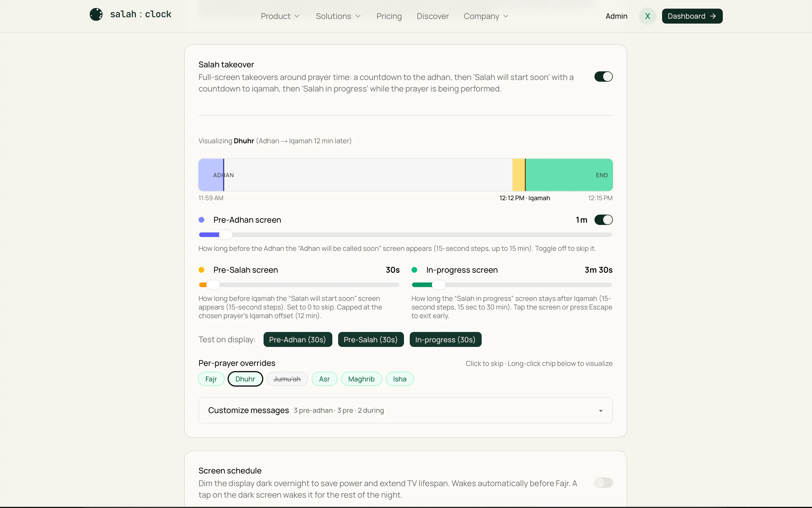Click the purple Pre-Adhan screen dot

click(202, 220)
